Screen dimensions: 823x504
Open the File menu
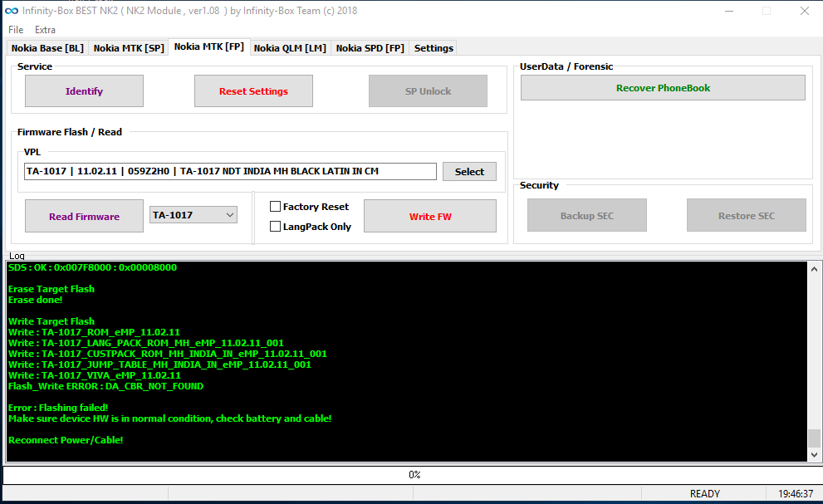[x=16, y=30]
